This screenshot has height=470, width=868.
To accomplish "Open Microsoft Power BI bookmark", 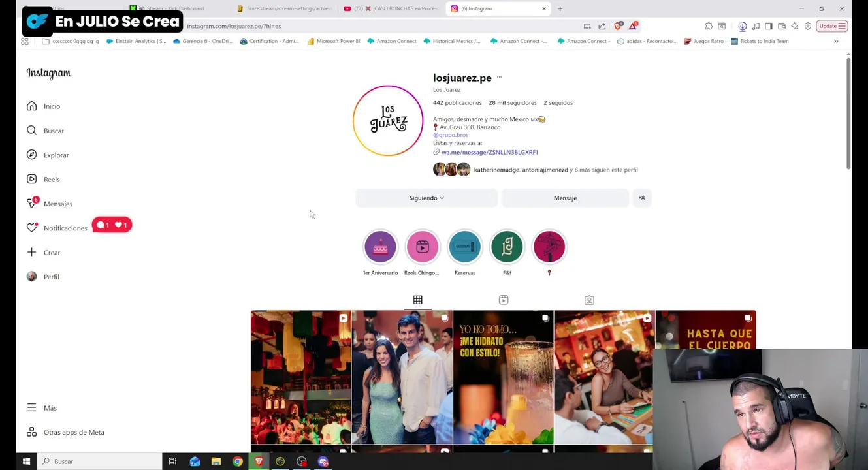I will click(x=334, y=41).
